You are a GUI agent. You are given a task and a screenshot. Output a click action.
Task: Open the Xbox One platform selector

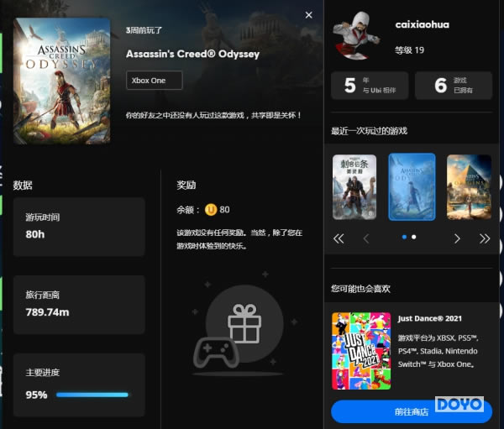point(155,81)
